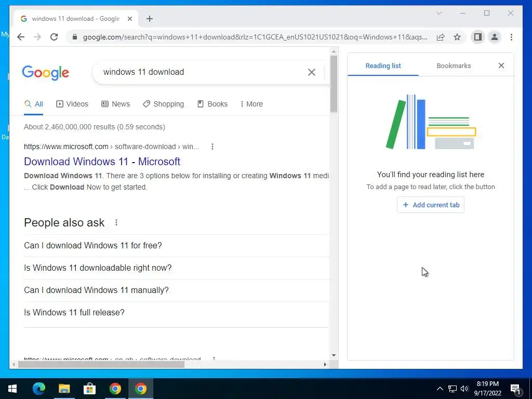Open Microsoft Store from taskbar
Image resolution: width=532 pixels, height=399 pixels.
[x=89, y=389]
